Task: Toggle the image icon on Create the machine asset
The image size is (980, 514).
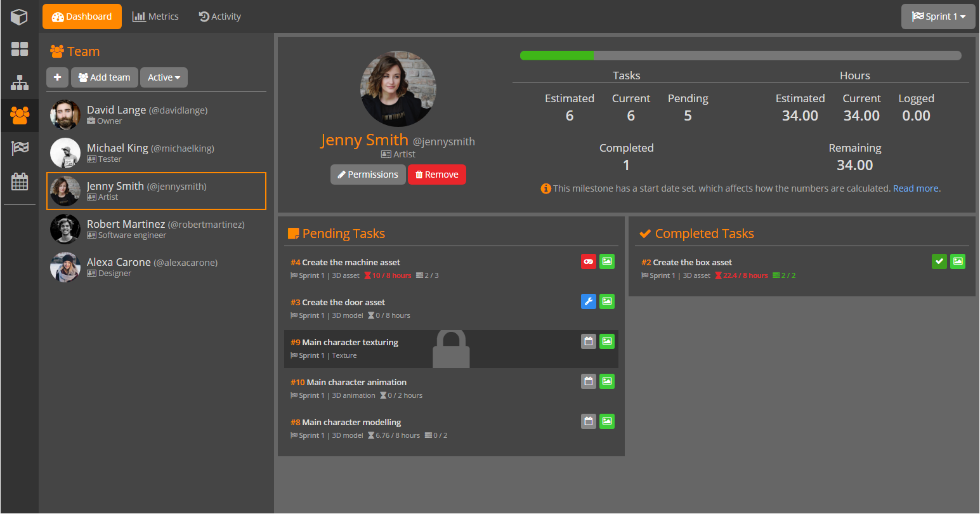Action: [x=607, y=261]
